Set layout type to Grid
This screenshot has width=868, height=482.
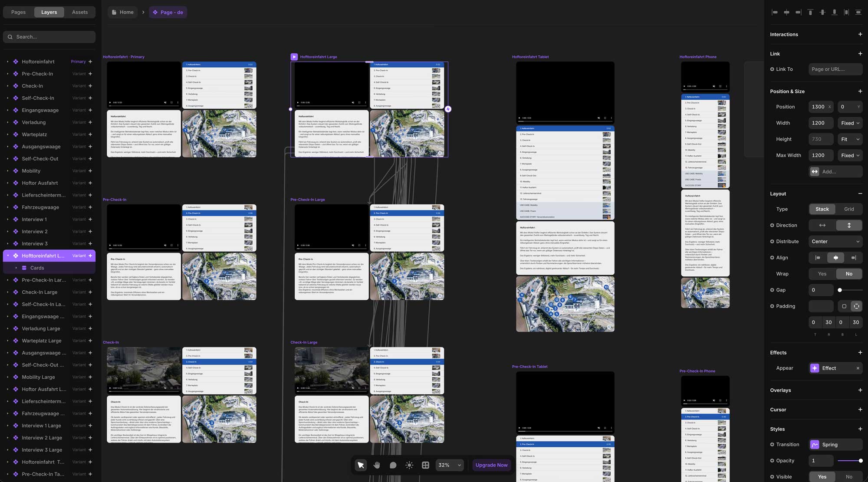click(x=848, y=209)
